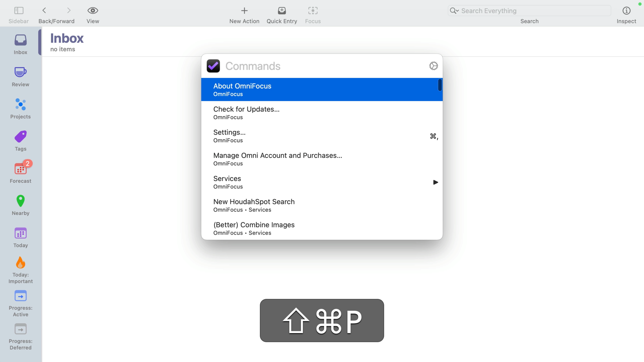Open the Today perspective
644x362 pixels.
pyautogui.click(x=20, y=237)
